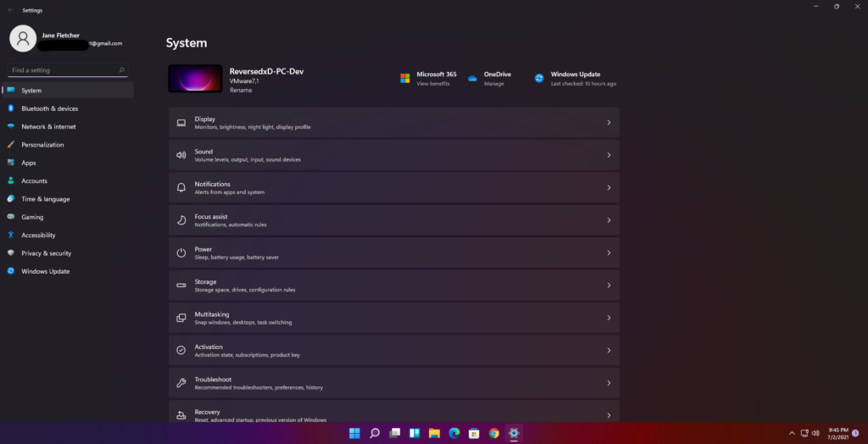Click the Accessibility figure icon
Viewport: 868px width, 444px height.
tap(10, 236)
